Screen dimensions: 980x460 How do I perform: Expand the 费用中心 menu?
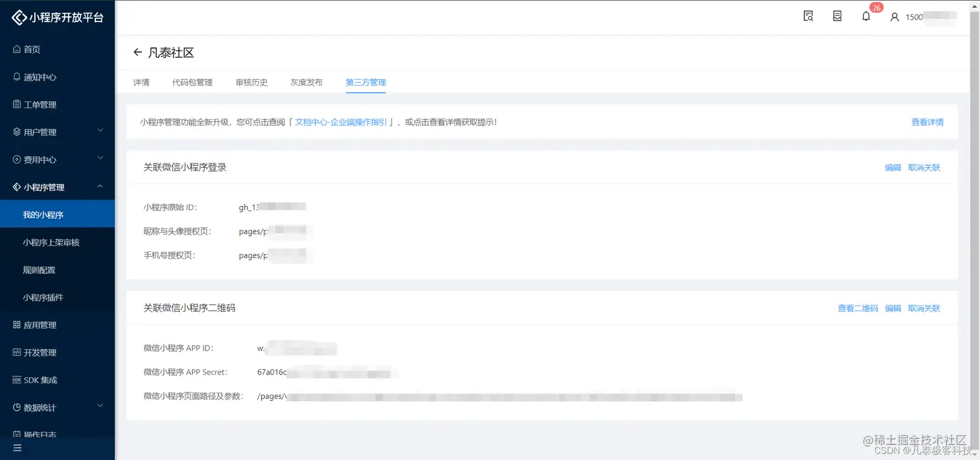click(40, 159)
